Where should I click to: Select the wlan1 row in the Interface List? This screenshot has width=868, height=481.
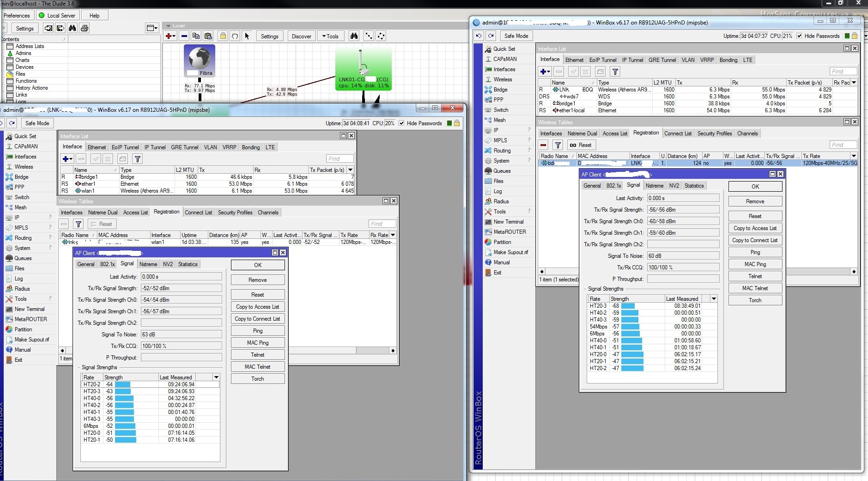pos(207,191)
